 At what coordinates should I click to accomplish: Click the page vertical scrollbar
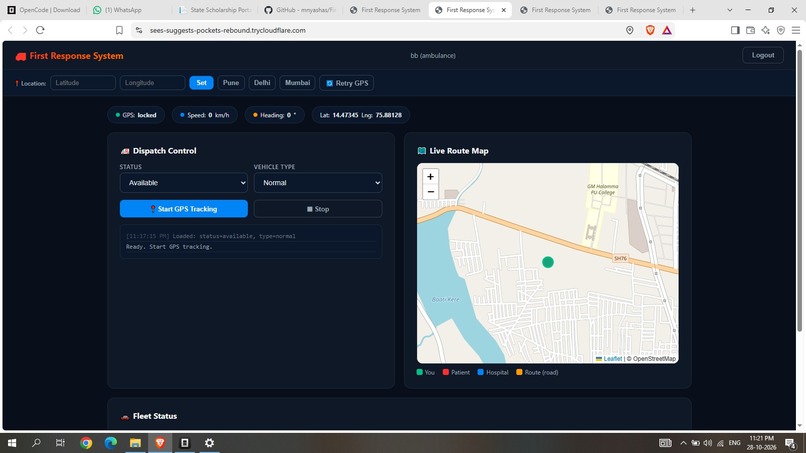pos(799,190)
